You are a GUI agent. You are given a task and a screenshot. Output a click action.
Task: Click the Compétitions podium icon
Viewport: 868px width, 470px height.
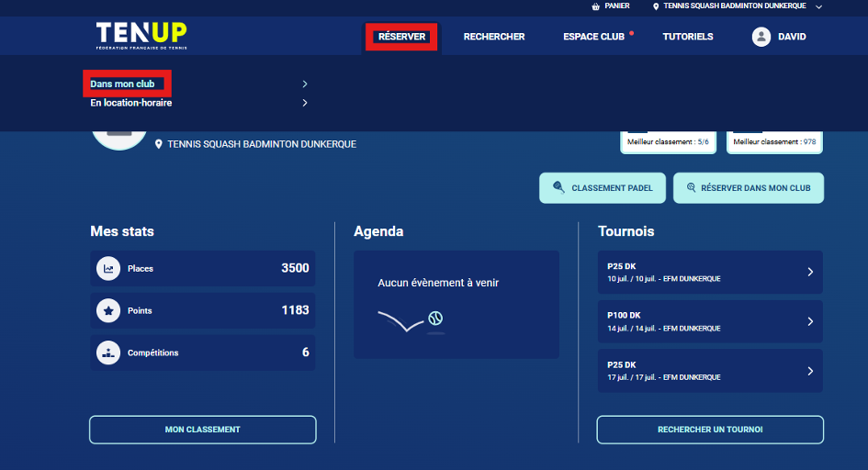pyautogui.click(x=108, y=352)
